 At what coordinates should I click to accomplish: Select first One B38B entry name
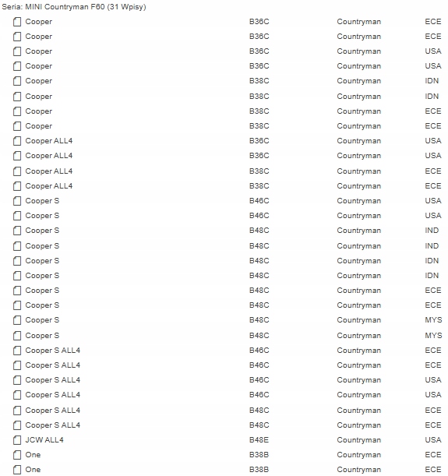[x=33, y=455]
